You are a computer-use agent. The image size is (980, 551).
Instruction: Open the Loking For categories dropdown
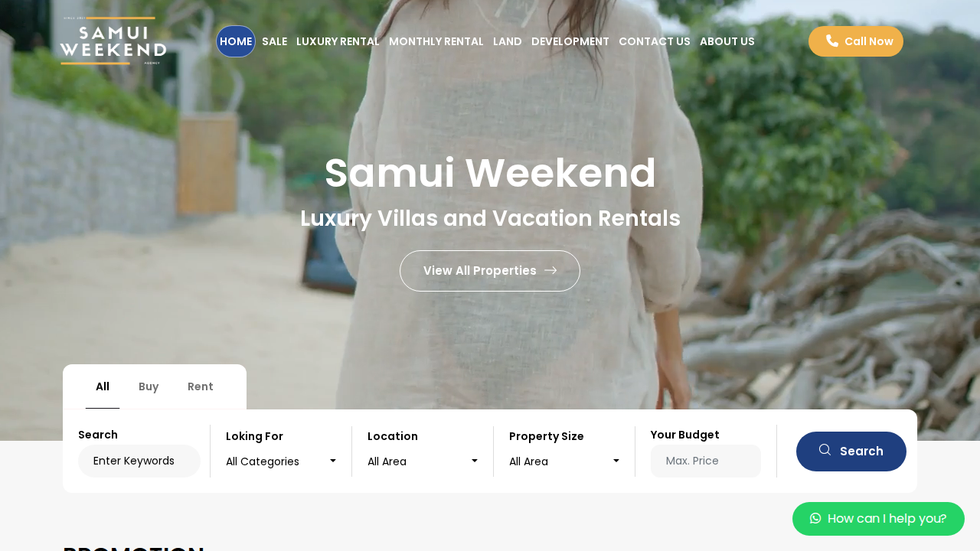[x=281, y=461]
